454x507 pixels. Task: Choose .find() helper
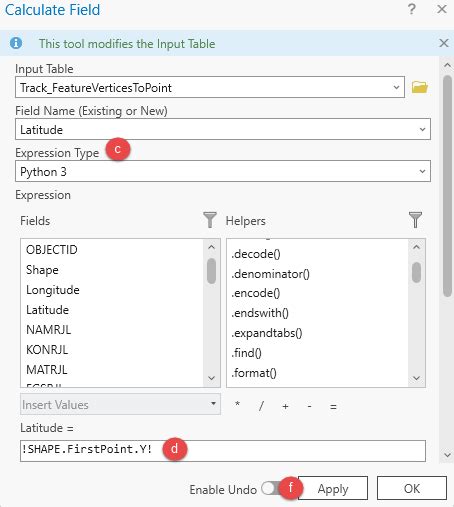(x=246, y=353)
